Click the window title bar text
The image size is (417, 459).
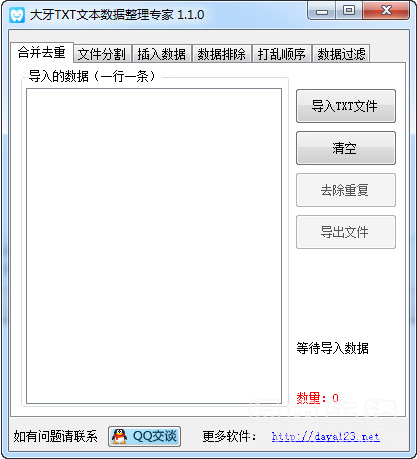[x=117, y=15]
